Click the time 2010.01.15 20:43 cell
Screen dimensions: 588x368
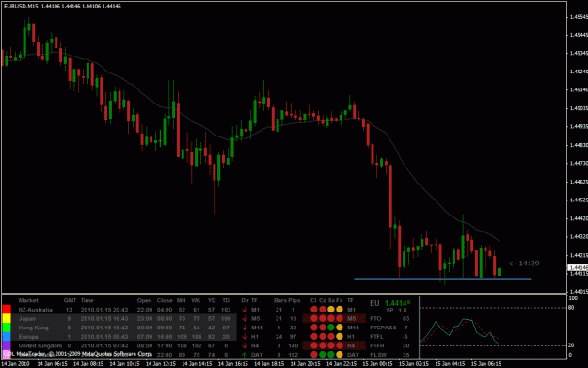(104, 310)
